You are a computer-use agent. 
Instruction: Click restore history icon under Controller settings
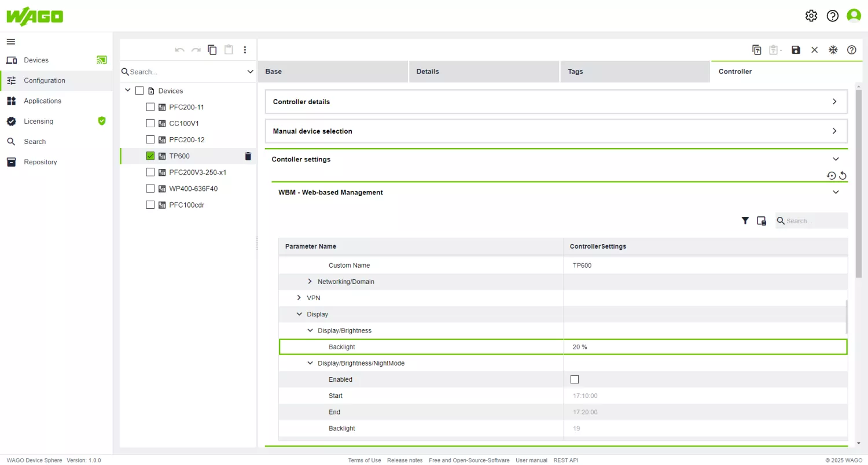[x=832, y=175]
